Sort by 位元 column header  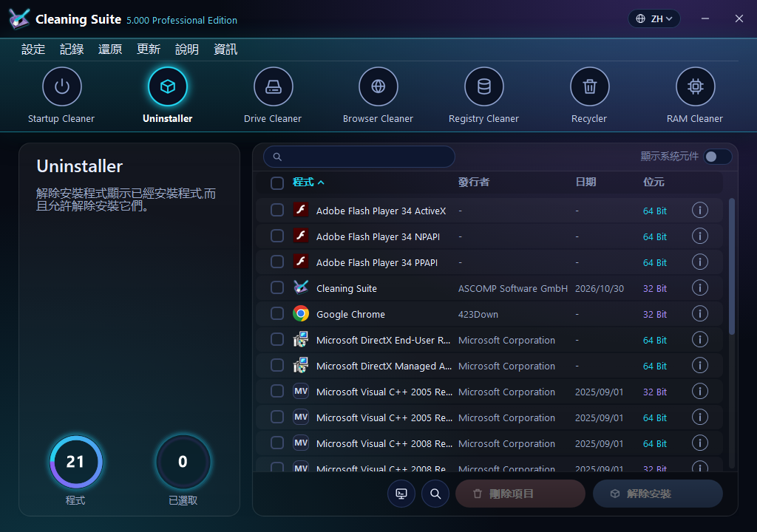coord(654,182)
